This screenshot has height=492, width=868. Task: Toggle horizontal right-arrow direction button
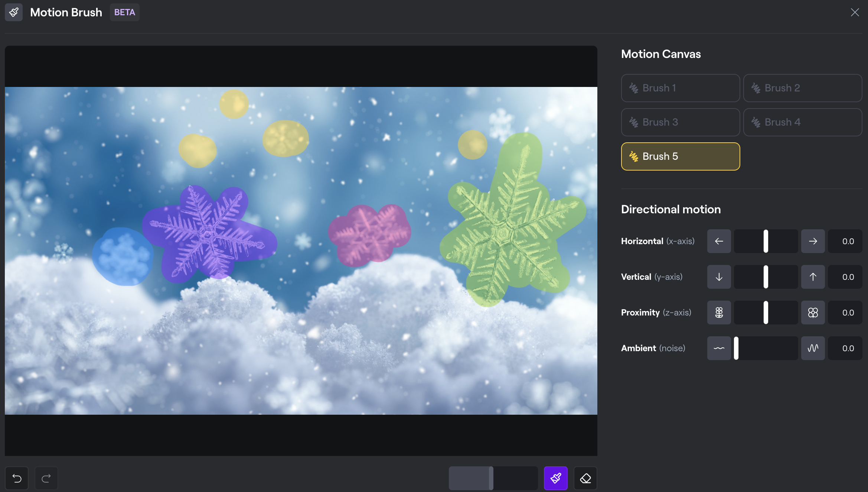click(812, 240)
